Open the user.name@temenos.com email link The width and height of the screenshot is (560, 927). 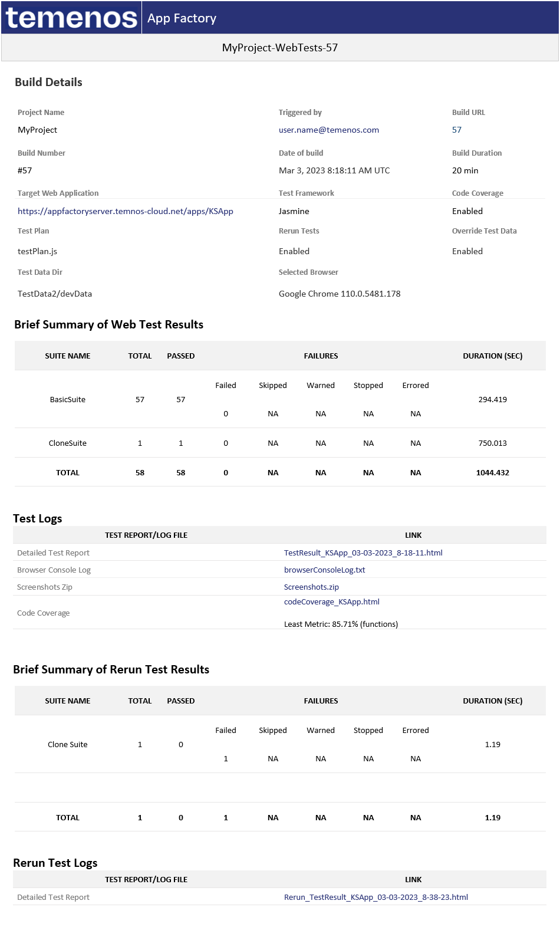click(x=328, y=130)
